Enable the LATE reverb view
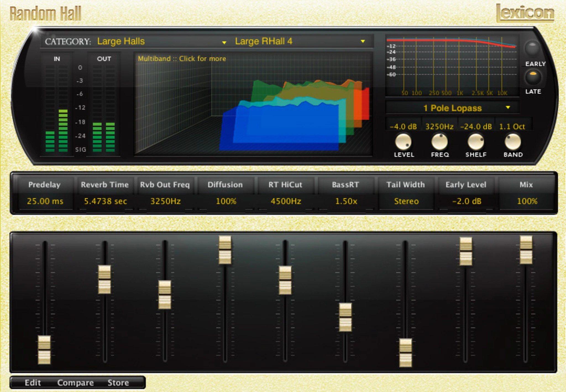 click(x=533, y=77)
